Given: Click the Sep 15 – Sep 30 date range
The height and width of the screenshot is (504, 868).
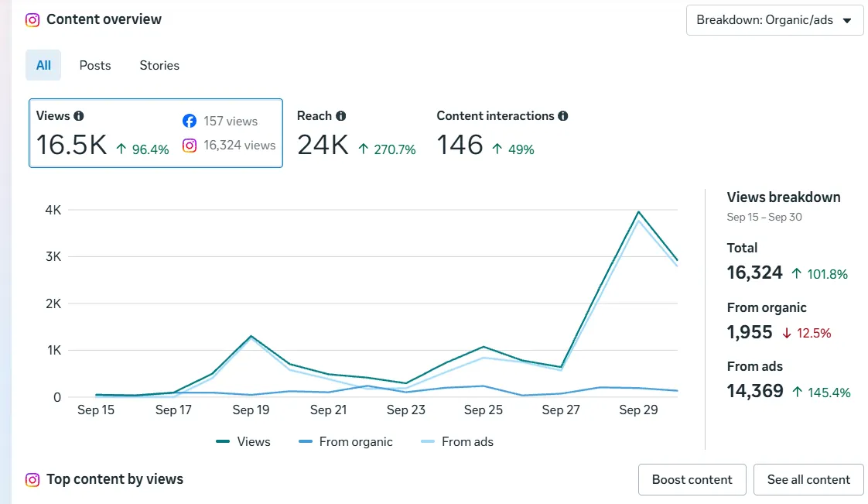Looking at the screenshot, I should coord(764,217).
